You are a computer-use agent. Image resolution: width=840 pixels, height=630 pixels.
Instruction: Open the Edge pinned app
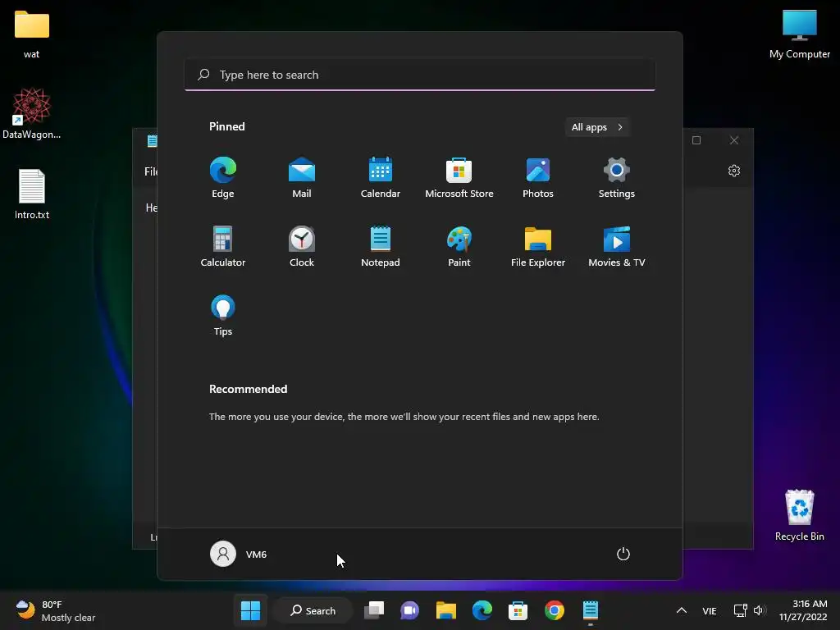coord(223,177)
